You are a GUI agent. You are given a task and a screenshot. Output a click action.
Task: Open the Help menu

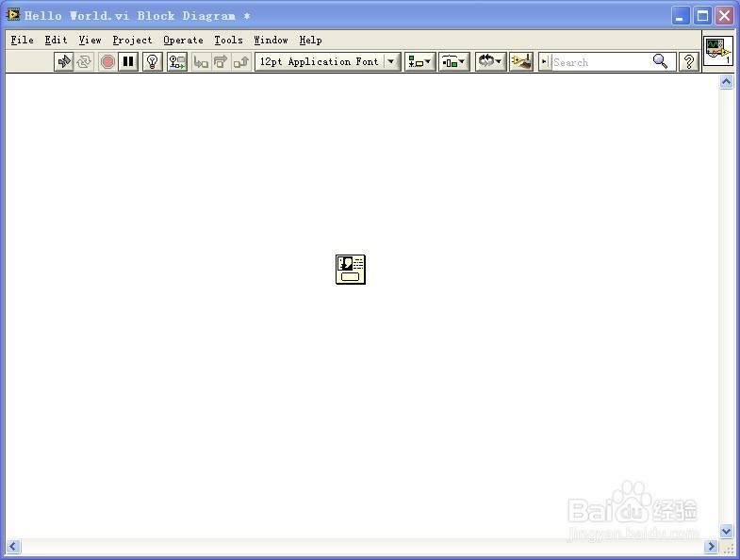pyautogui.click(x=310, y=41)
